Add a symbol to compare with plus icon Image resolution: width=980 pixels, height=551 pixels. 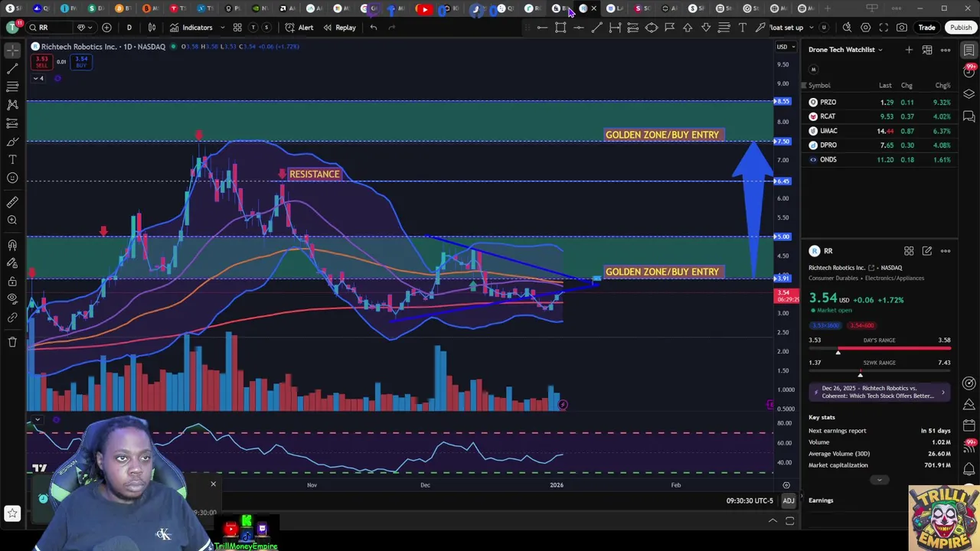106,28
